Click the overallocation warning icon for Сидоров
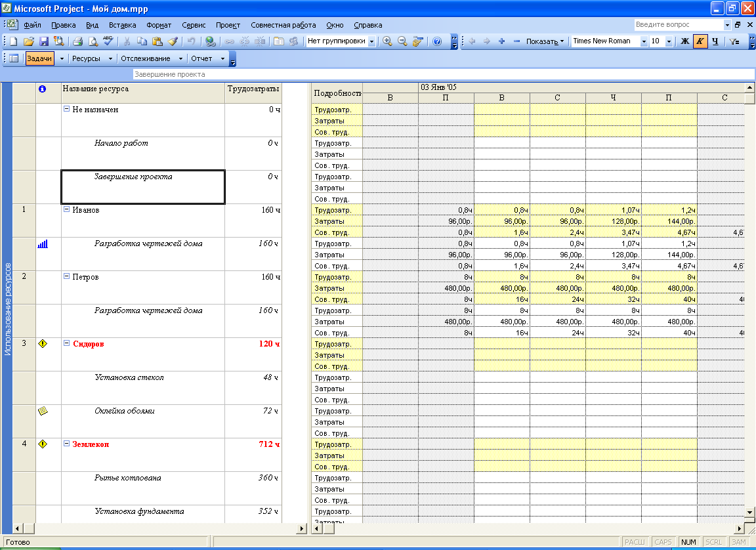 point(43,344)
